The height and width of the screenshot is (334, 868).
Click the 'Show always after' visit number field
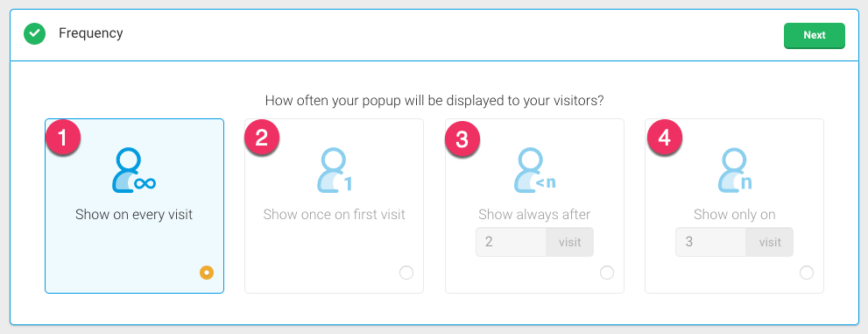coord(511,242)
